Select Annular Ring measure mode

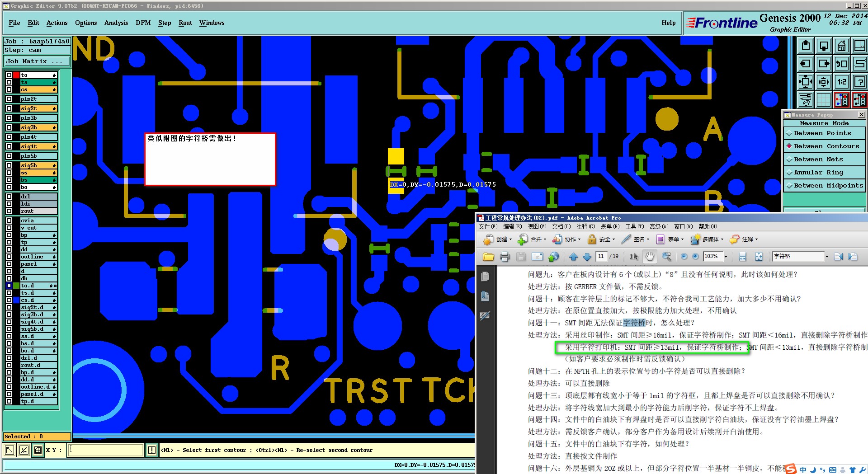coord(825,173)
